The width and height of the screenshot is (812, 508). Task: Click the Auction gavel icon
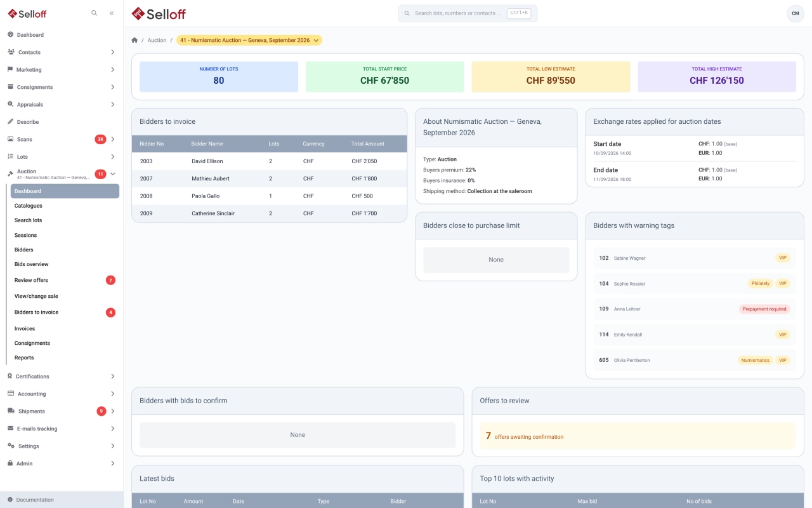[x=10, y=173]
